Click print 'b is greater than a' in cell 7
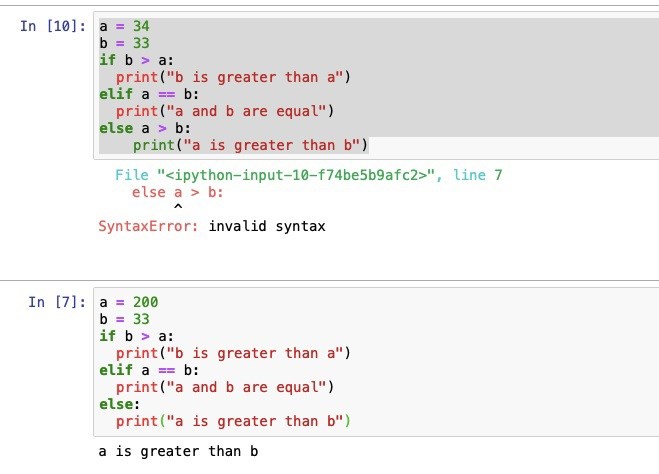The width and height of the screenshot is (659, 474). click(233, 353)
